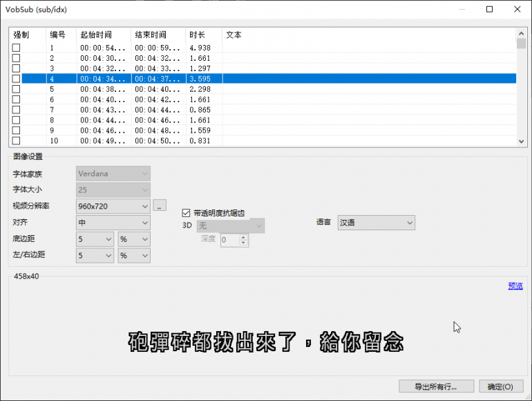
Task: Tick the forced checkbox for row 4
Action: pyautogui.click(x=16, y=79)
